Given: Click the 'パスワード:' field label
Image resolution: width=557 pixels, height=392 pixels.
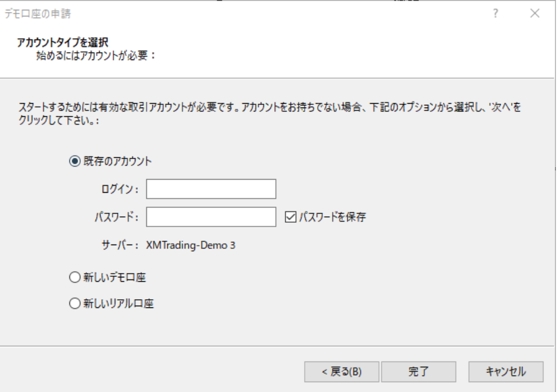Looking at the screenshot, I should pyautogui.click(x=117, y=217).
